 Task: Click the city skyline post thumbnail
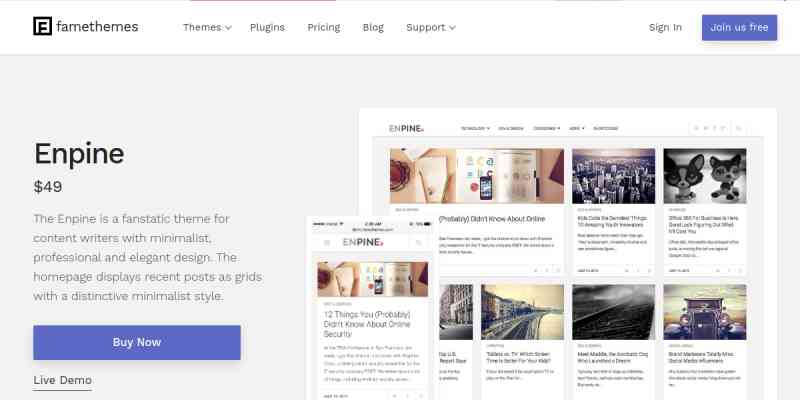point(613,176)
